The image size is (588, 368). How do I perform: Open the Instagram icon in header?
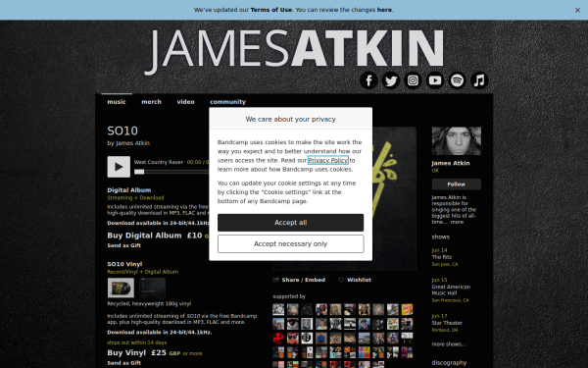point(413,80)
